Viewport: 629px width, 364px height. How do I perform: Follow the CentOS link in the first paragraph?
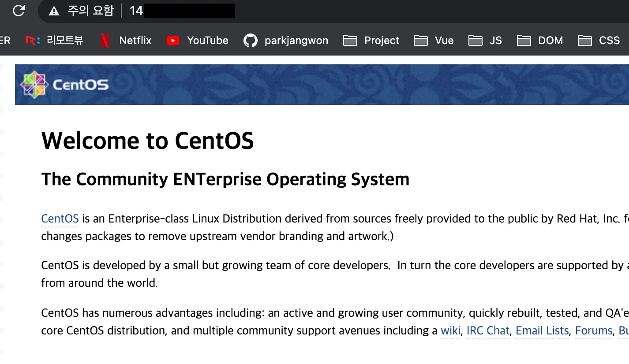(x=60, y=219)
